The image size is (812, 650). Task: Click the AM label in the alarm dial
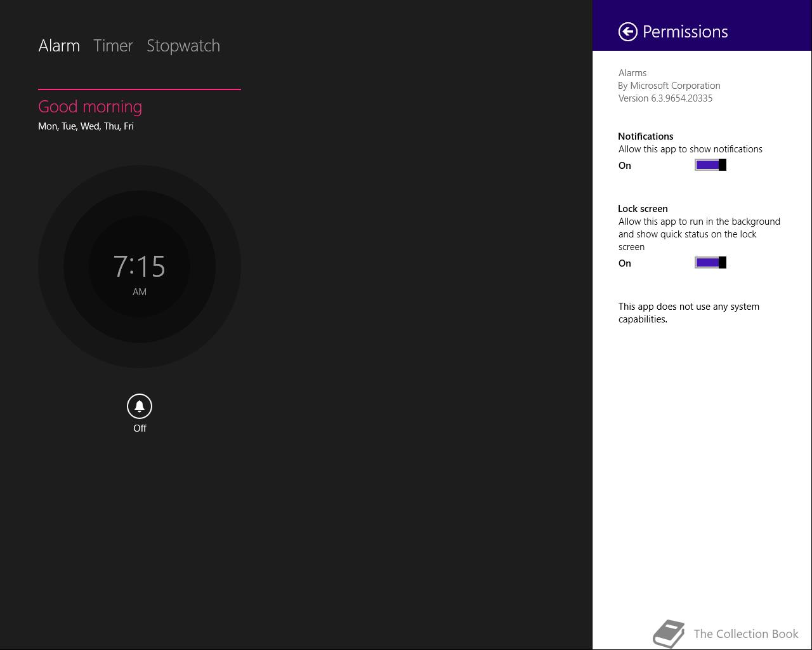(140, 292)
